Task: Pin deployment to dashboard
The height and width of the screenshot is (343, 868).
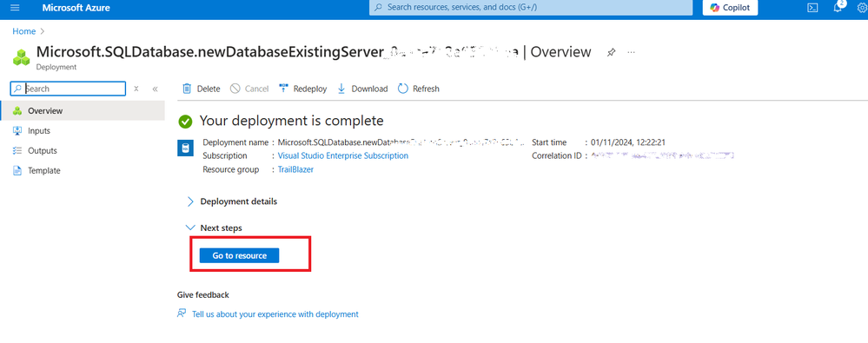Action: click(x=611, y=53)
